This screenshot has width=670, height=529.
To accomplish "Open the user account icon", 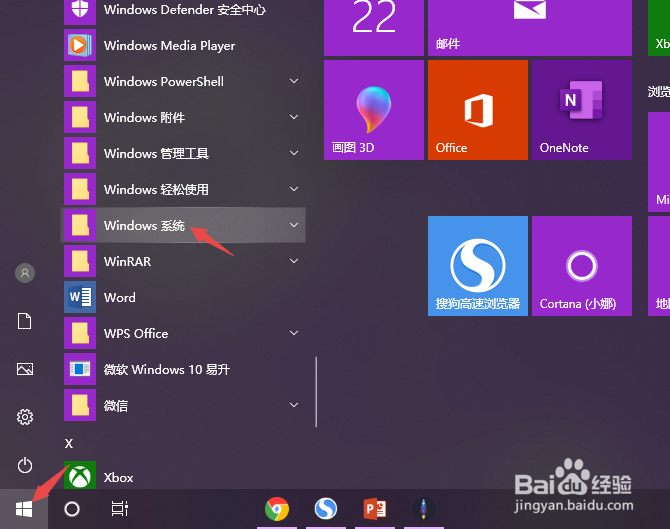I will click(x=25, y=273).
